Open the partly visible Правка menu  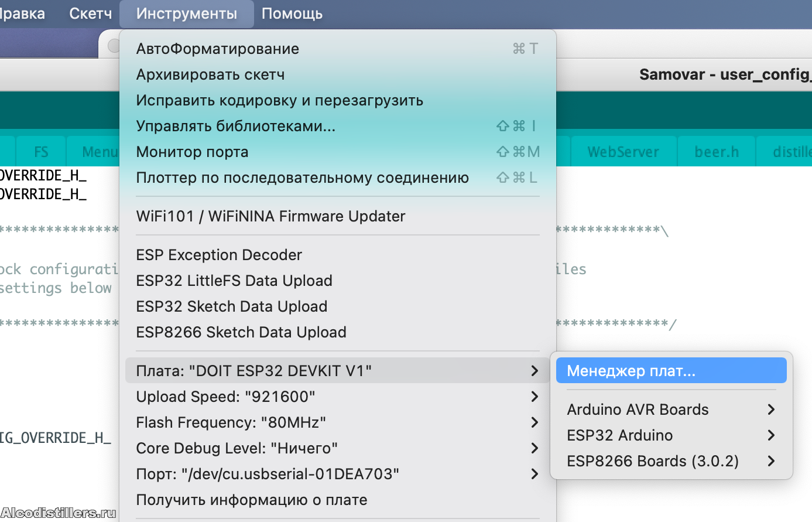click(22, 13)
